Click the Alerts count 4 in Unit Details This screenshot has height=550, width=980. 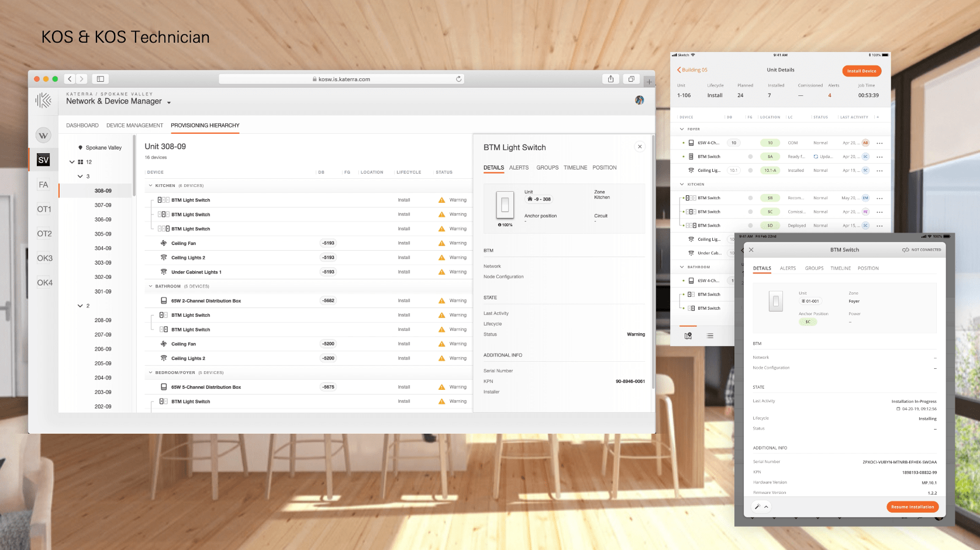pos(830,95)
